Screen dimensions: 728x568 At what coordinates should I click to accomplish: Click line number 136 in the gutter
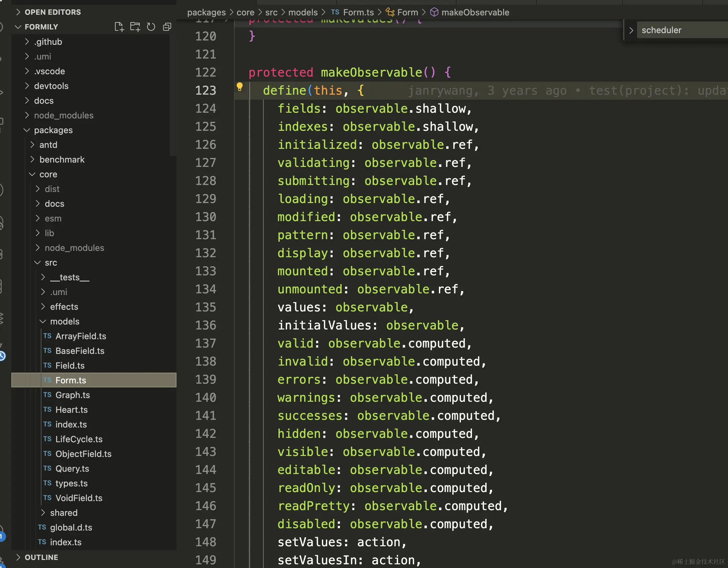point(206,325)
